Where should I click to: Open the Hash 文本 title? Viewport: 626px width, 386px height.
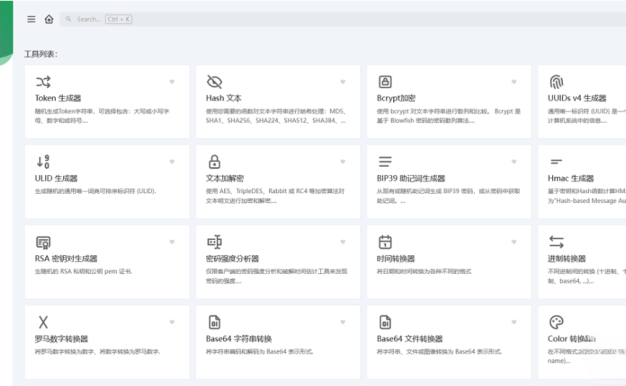(x=224, y=98)
